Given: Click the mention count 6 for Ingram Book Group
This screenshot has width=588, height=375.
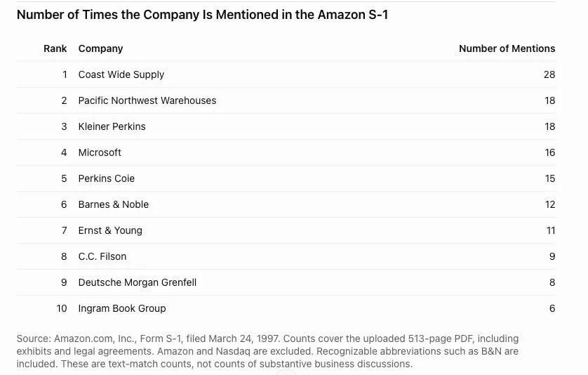Looking at the screenshot, I should point(552,308).
